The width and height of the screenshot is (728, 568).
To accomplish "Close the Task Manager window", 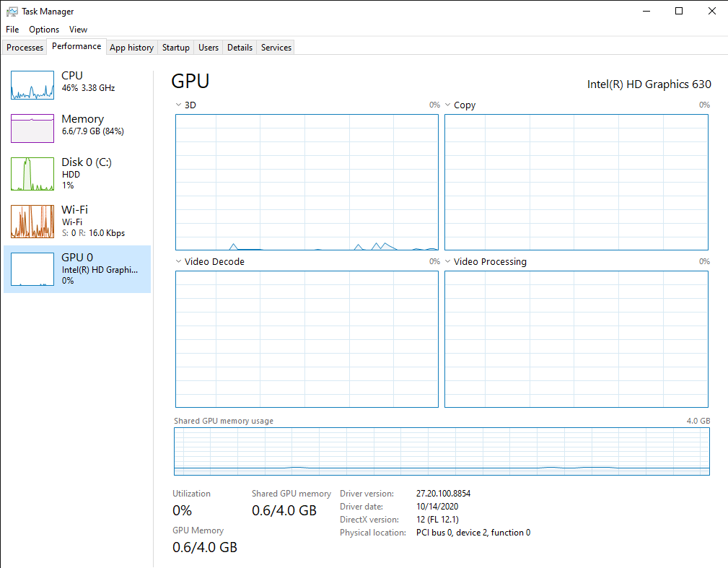I will (x=711, y=11).
